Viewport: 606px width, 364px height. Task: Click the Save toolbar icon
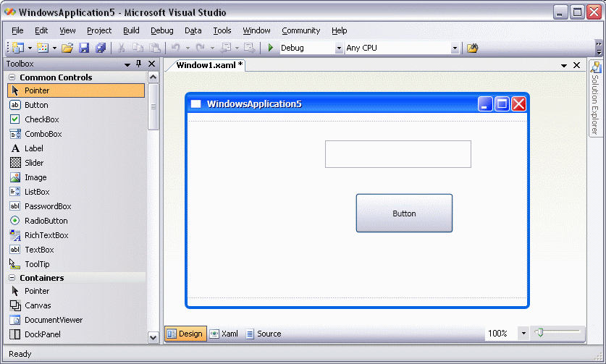click(84, 48)
